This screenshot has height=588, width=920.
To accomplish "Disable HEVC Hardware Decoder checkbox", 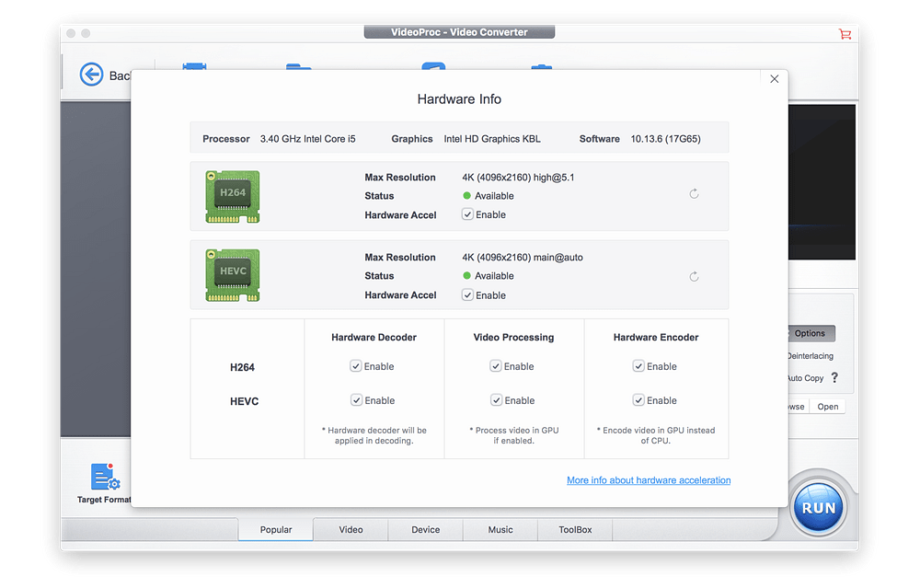I will (356, 400).
